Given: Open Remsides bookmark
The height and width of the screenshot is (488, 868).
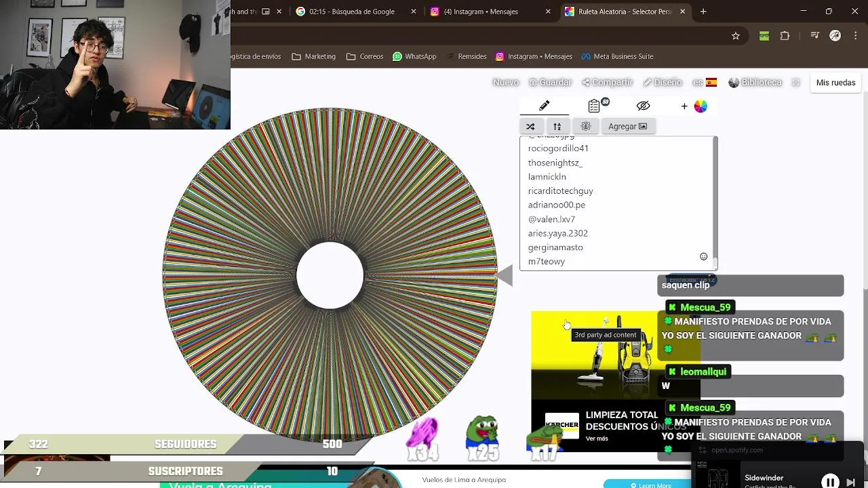Looking at the screenshot, I should coord(465,56).
